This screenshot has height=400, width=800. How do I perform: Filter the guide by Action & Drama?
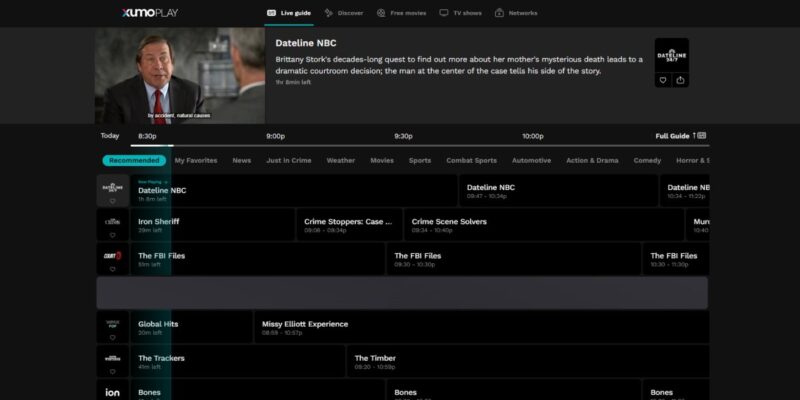pyautogui.click(x=592, y=160)
